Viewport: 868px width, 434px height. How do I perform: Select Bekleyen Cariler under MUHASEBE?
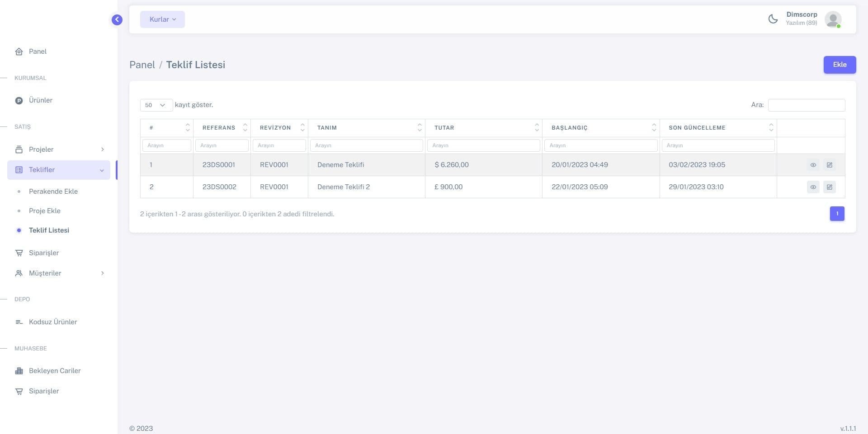[x=54, y=370]
